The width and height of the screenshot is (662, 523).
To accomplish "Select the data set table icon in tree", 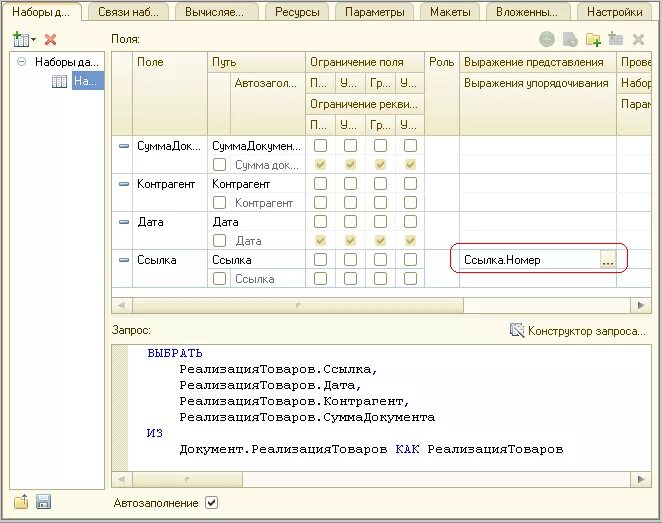I will pyautogui.click(x=59, y=81).
